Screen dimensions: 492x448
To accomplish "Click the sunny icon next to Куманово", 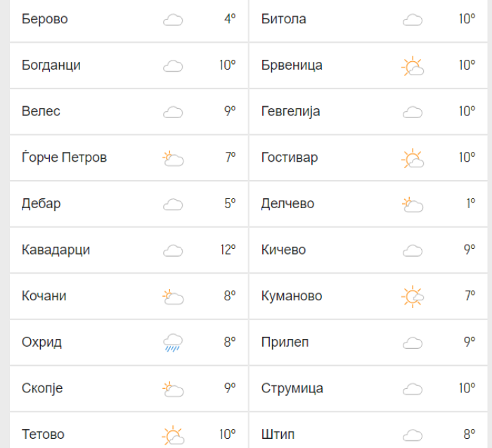I will pos(413,296).
